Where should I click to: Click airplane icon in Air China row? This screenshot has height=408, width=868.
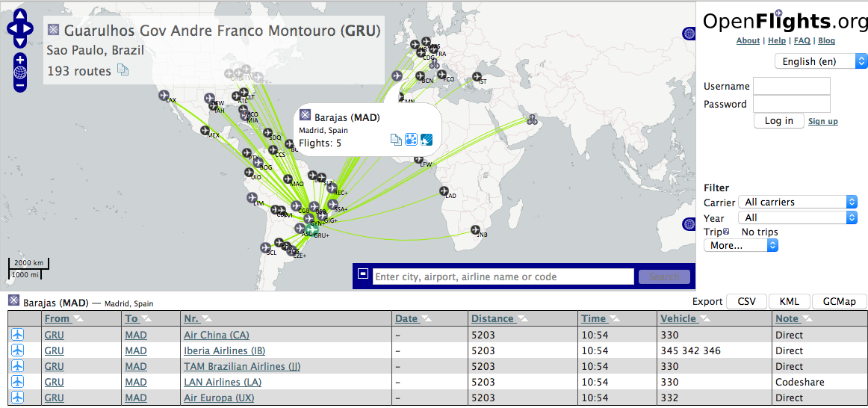point(18,334)
